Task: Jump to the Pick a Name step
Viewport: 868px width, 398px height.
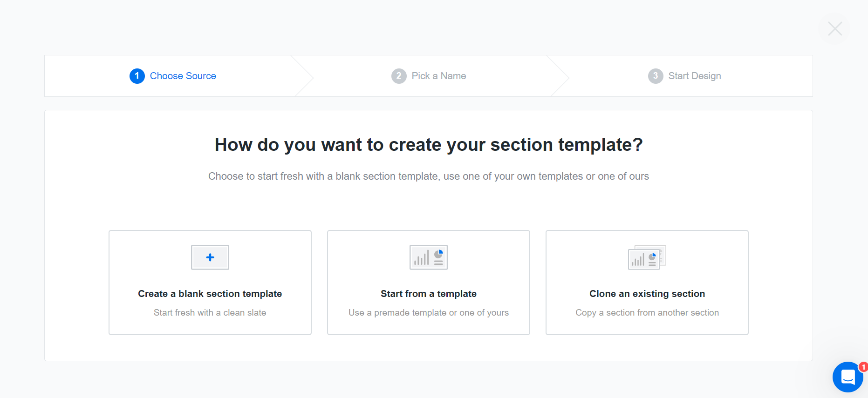Action: click(x=438, y=76)
